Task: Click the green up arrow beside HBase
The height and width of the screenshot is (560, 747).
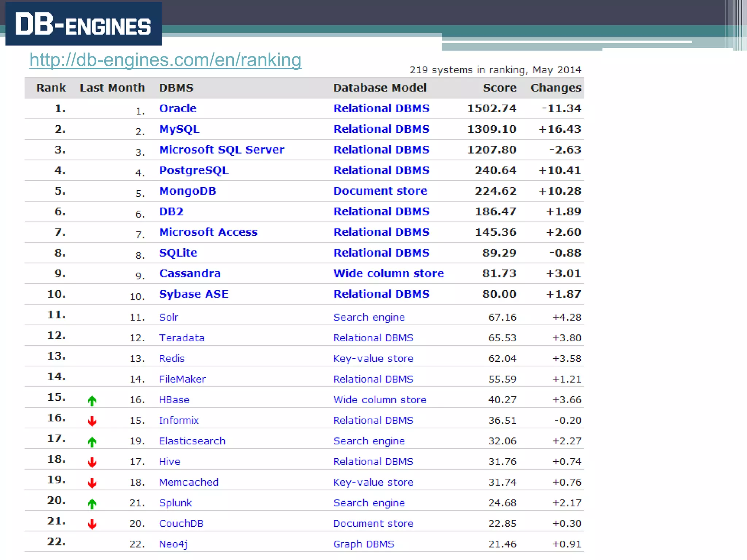Action: (92, 401)
